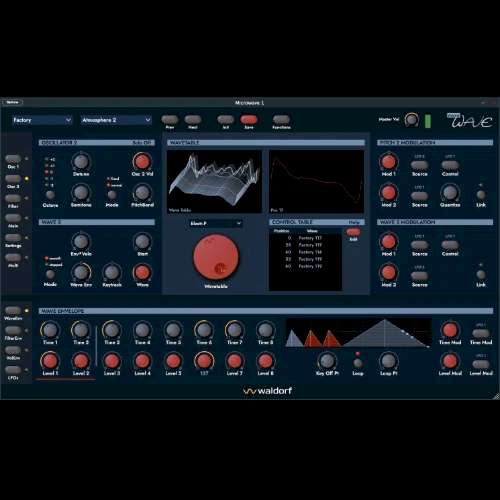Expand the wavetable selection dropdown
The width and height of the screenshot is (500, 500).
point(216,223)
